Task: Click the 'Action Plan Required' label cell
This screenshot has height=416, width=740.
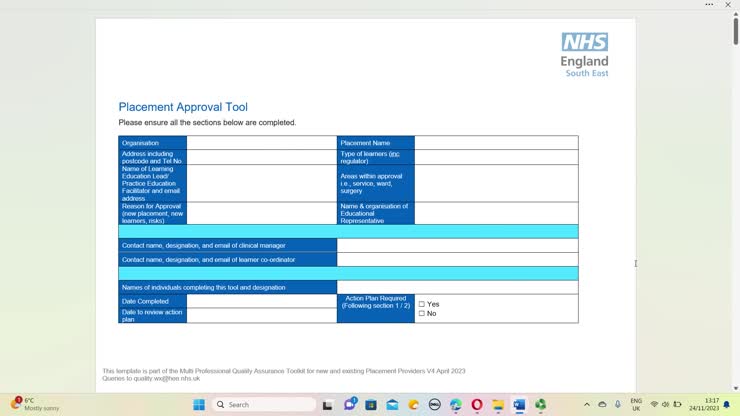Action: coord(376,308)
